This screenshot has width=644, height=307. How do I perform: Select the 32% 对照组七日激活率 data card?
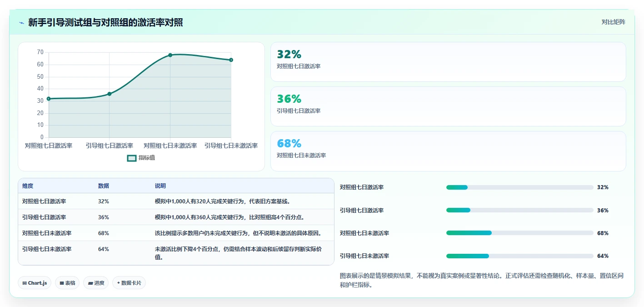448,62
